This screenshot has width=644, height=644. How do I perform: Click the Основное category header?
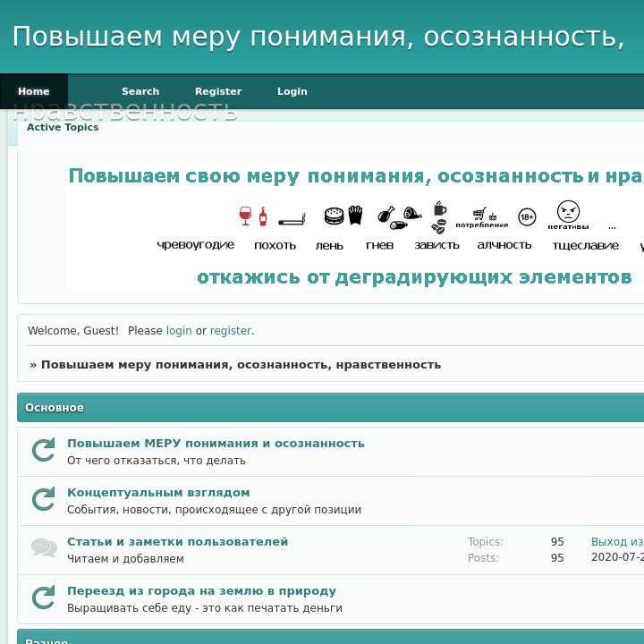pyautogui.click(x=55, y=408)
